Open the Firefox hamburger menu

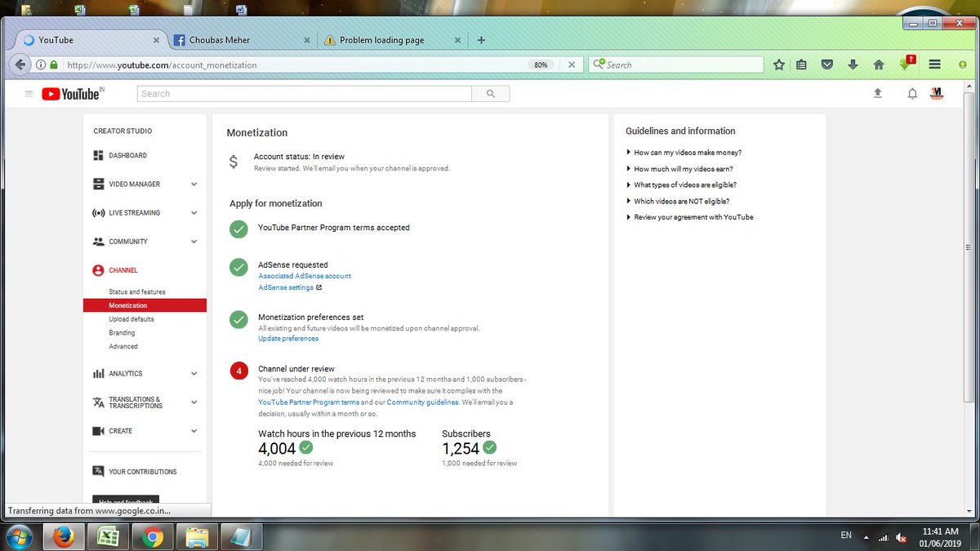(x=936, y=64)
